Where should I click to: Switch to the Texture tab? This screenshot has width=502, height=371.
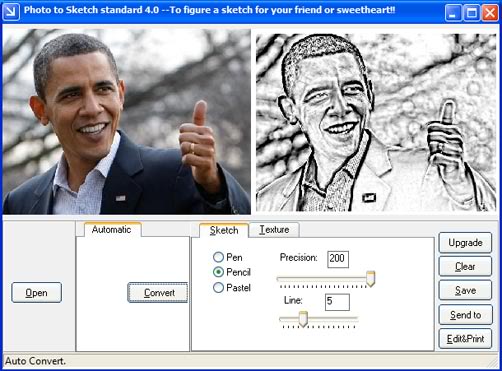274,230
